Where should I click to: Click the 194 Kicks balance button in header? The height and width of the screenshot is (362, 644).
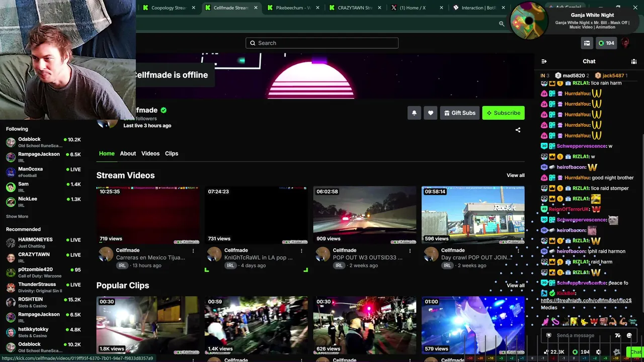pyautogui.click(x=606, y=43)
